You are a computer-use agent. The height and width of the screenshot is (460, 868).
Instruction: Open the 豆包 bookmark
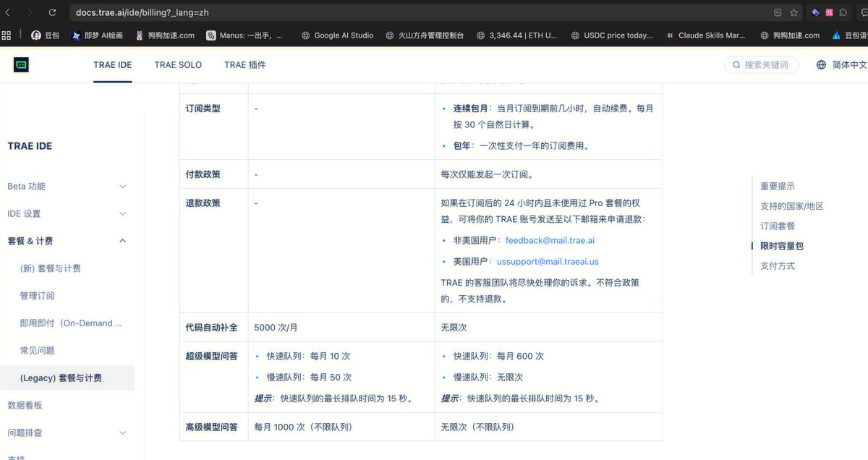(x=45, y=35)
